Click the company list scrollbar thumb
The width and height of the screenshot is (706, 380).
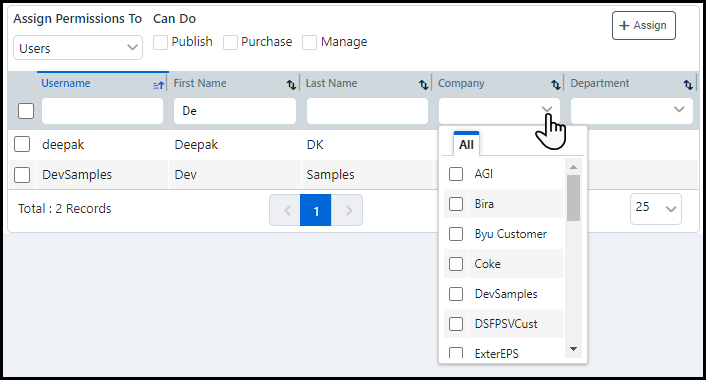[573, 198]
